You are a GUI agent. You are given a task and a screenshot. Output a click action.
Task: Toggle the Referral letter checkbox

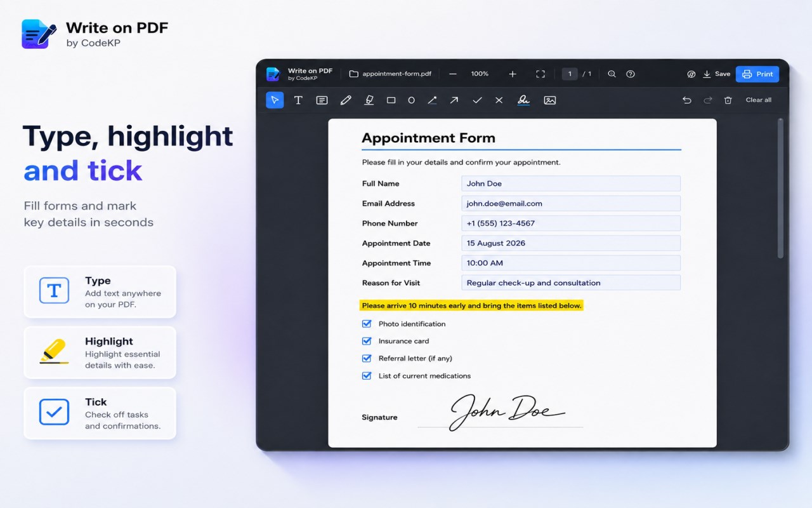coord(367,358)
